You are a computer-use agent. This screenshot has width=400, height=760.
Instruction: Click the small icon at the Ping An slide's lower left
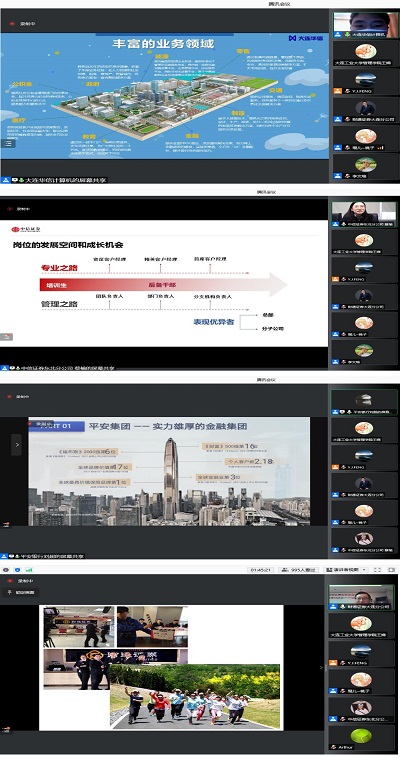pyautogui.click(x=5, y=524)
